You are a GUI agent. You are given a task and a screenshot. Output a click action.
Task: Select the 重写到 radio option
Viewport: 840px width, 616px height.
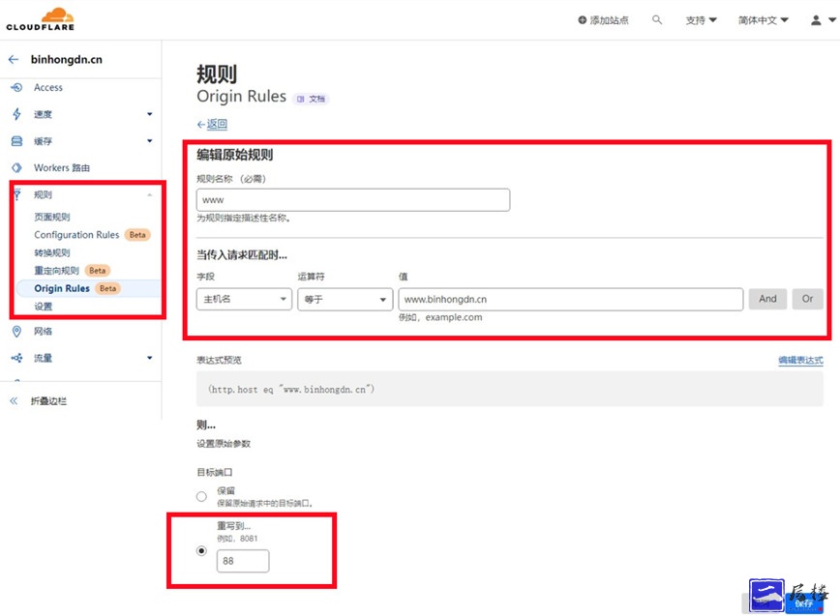click(x=201, y=550)
